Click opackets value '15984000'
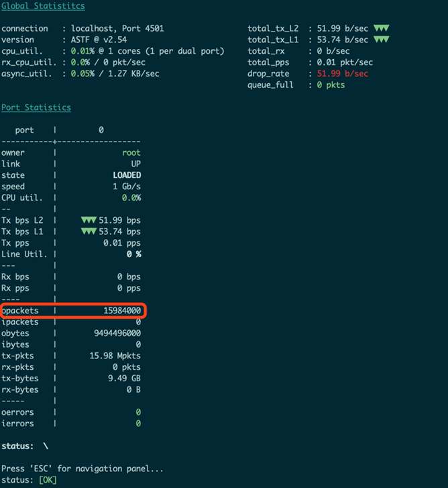The image size is (448, 488). click(x=122, y=311)
